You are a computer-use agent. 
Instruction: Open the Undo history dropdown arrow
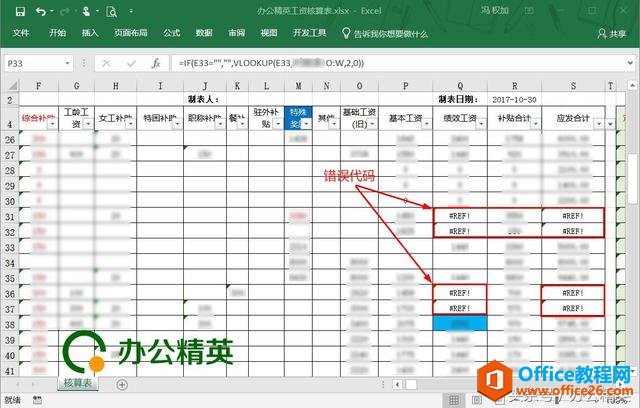(52, 11)
